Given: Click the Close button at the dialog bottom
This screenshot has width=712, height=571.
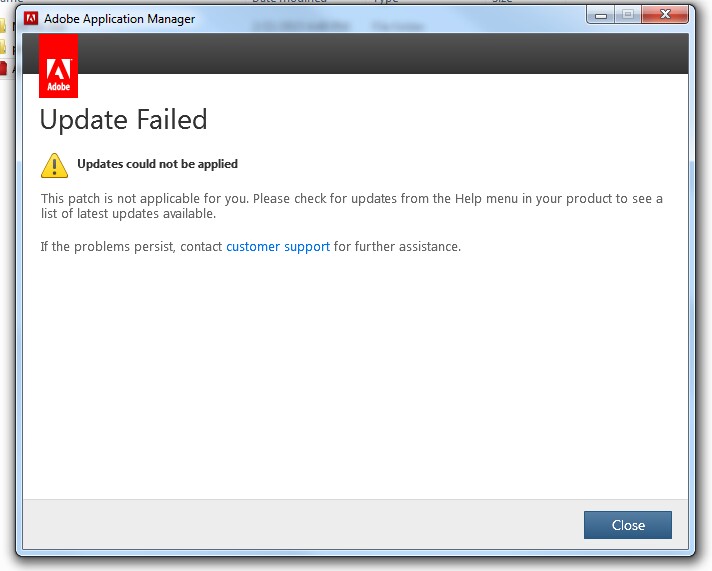Looking at the screenshot, I should pos(628,525).
